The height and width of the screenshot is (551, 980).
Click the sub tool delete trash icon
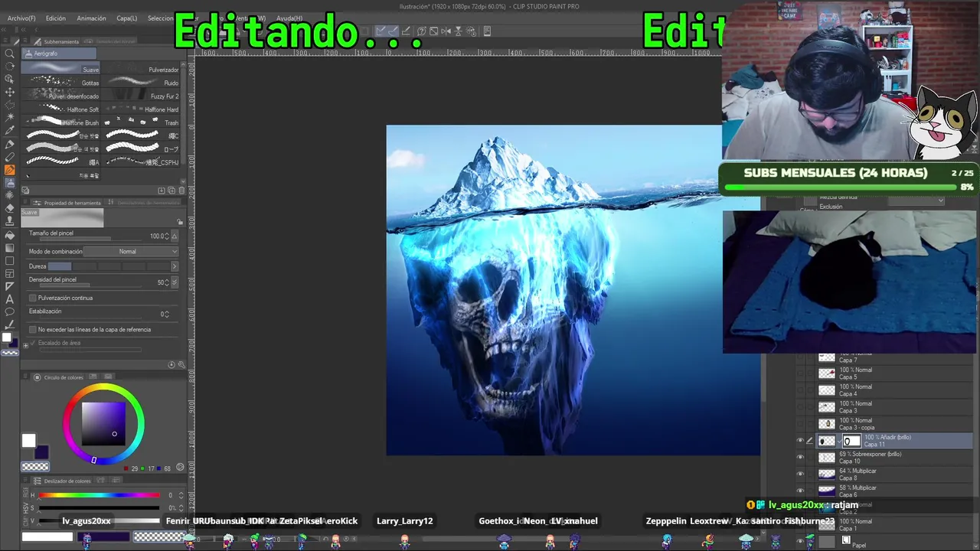181,191
